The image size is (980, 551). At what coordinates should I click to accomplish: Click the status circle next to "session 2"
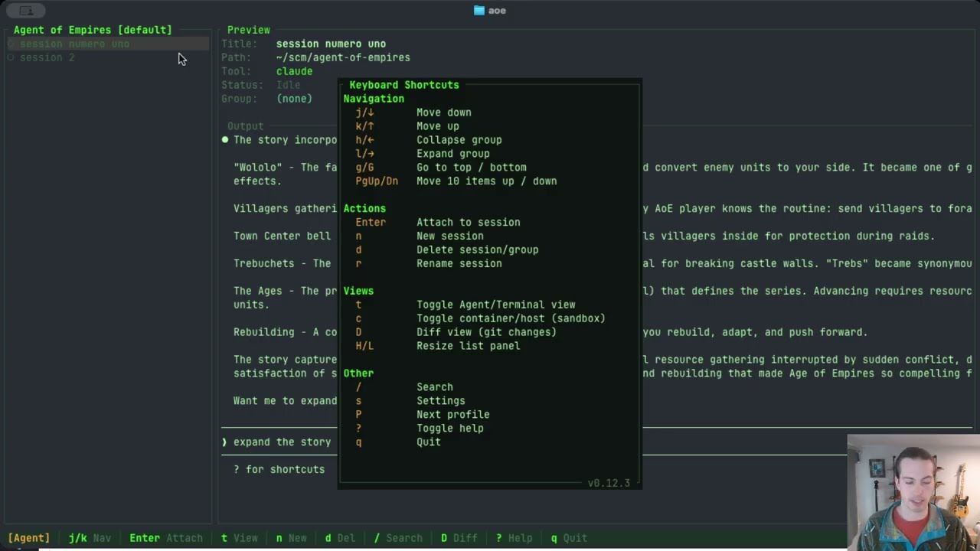coord(11,57)
